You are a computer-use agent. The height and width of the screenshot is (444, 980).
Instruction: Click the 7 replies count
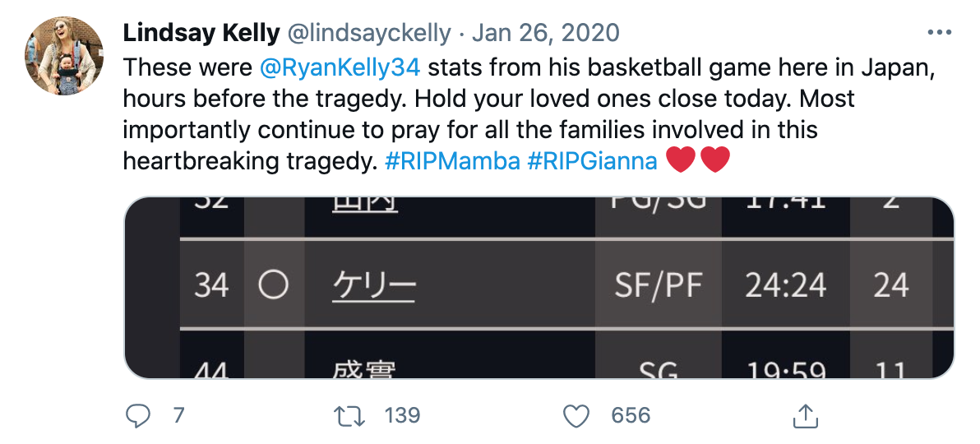pyautogui.click(x=178, y=416)
